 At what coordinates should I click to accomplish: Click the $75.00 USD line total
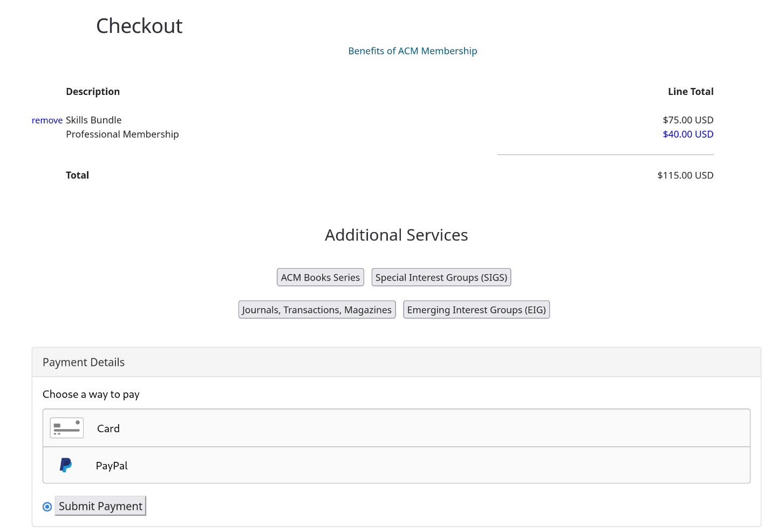(x=688, y=120)
